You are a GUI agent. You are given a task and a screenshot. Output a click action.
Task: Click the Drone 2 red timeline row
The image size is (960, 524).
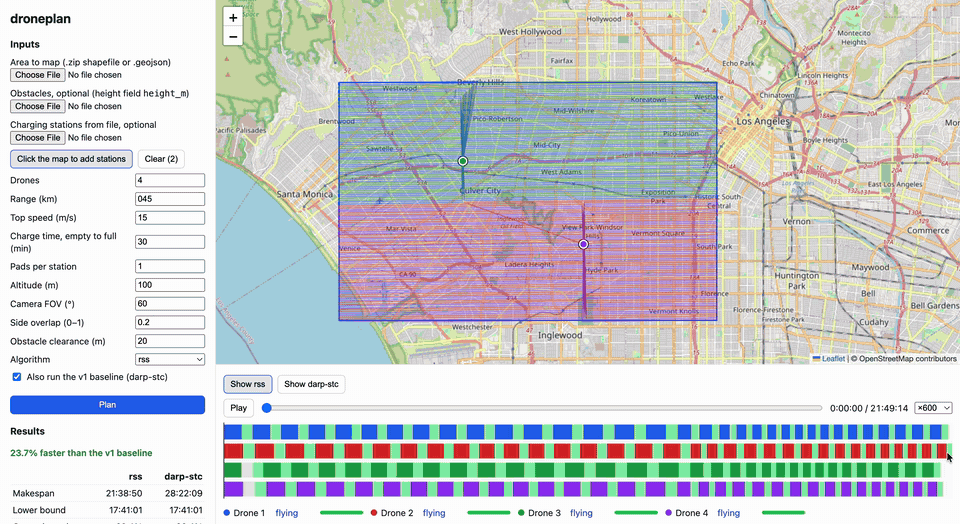(587, 451)
